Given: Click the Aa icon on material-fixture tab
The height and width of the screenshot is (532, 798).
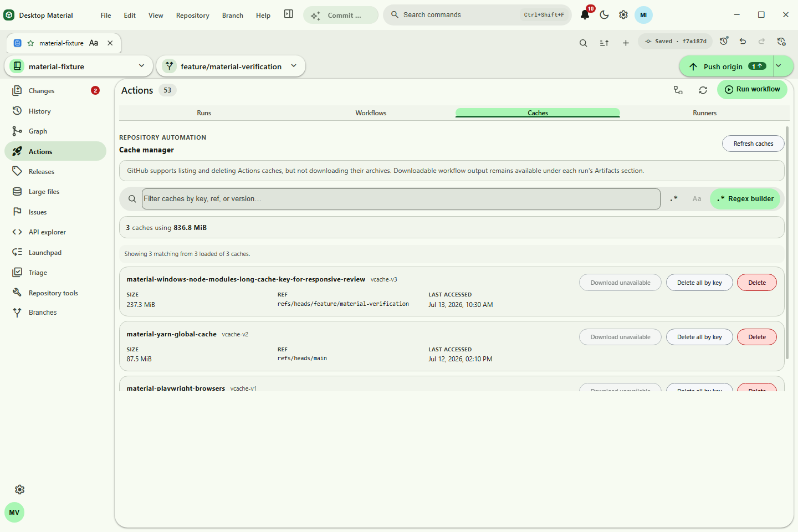Looking at the screenshot, I should (x=94, y=43).
